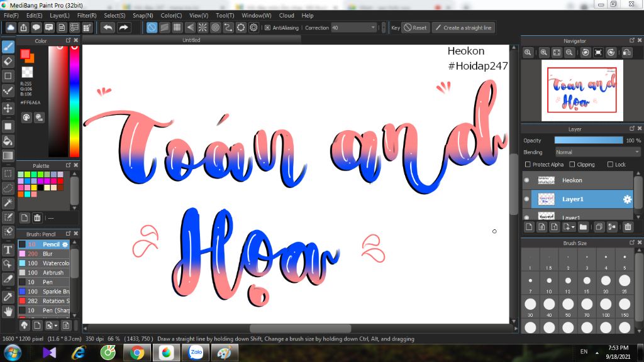The image size is (644, 362).
Task: Pick the Magic Wand tool
Action: (x=8, y=202)
